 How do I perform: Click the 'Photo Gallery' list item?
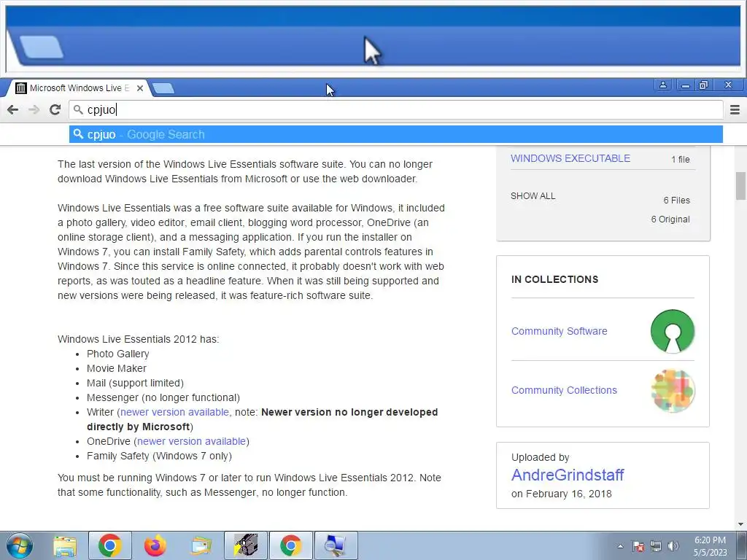(x=117, y=354)
